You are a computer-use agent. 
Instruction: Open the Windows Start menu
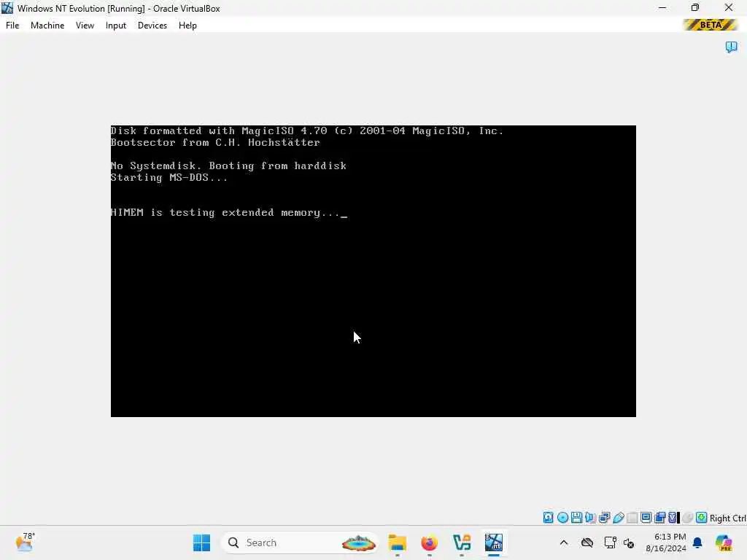click(201, 542)
